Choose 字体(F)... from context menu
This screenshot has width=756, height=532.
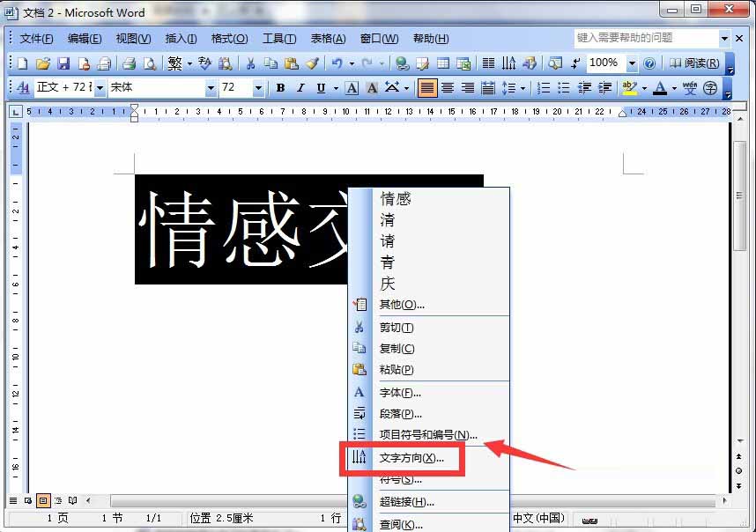(428, 393)
